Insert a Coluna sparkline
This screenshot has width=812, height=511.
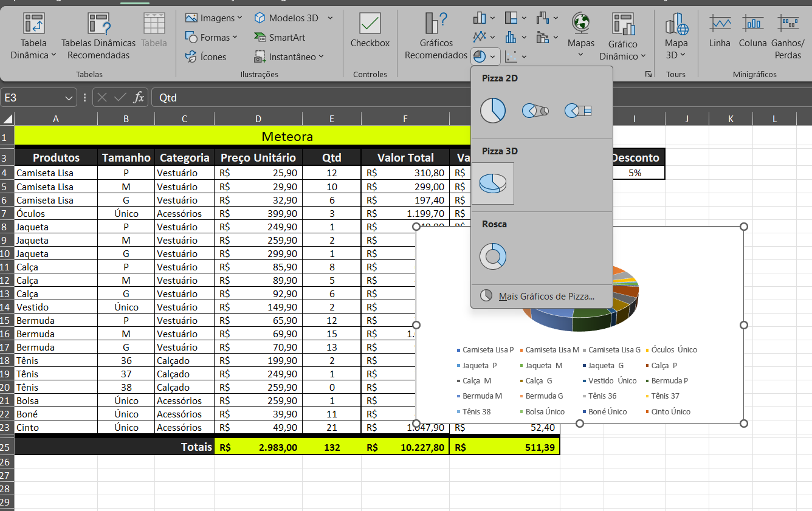[x=753, y=30]
